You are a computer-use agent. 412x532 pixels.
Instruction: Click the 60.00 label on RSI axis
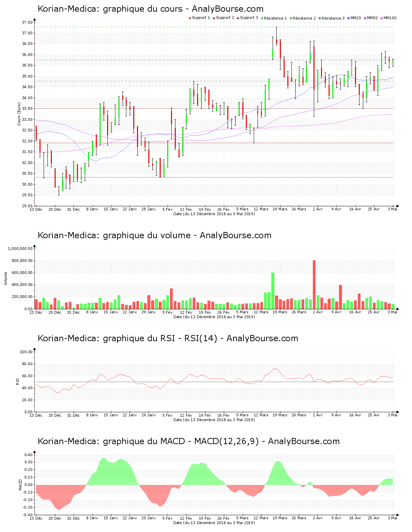click(27, 376)
